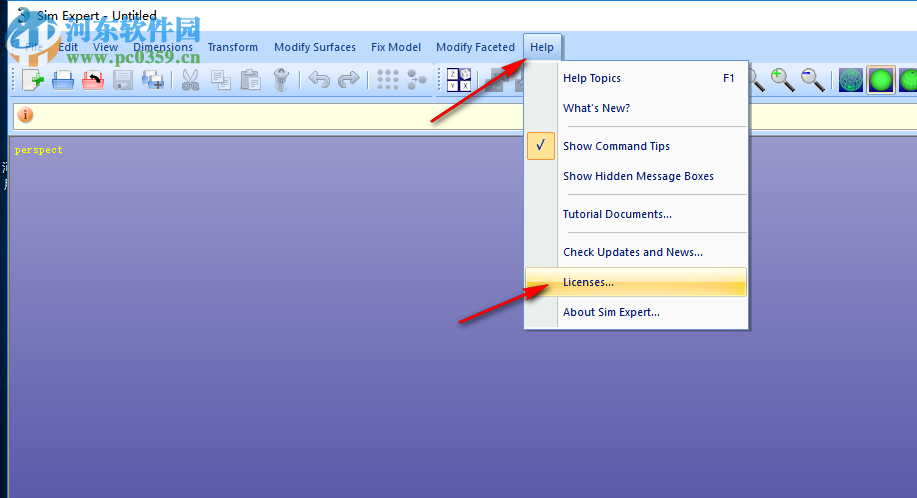Click the dot grid array icon
917x498 pixels.
(x=387, y=79)
